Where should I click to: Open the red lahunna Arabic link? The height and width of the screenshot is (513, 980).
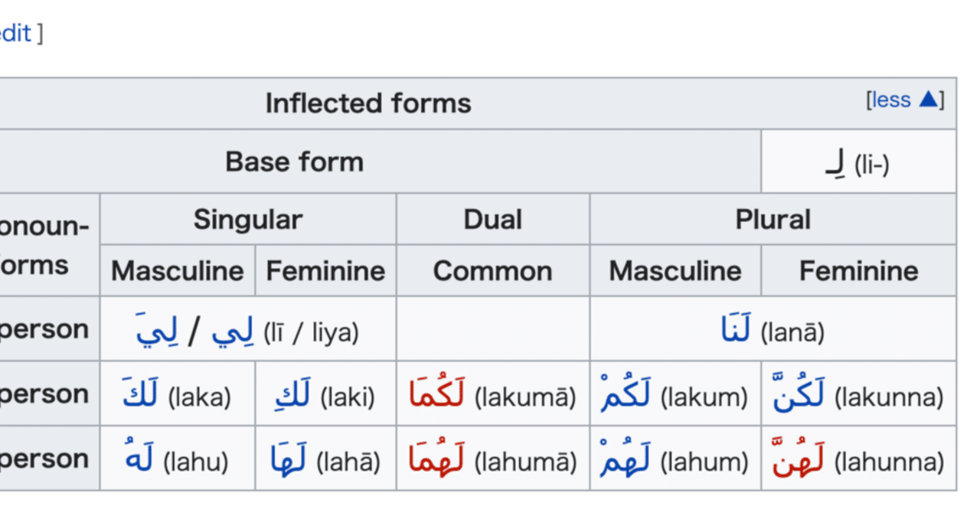point(799,461)
